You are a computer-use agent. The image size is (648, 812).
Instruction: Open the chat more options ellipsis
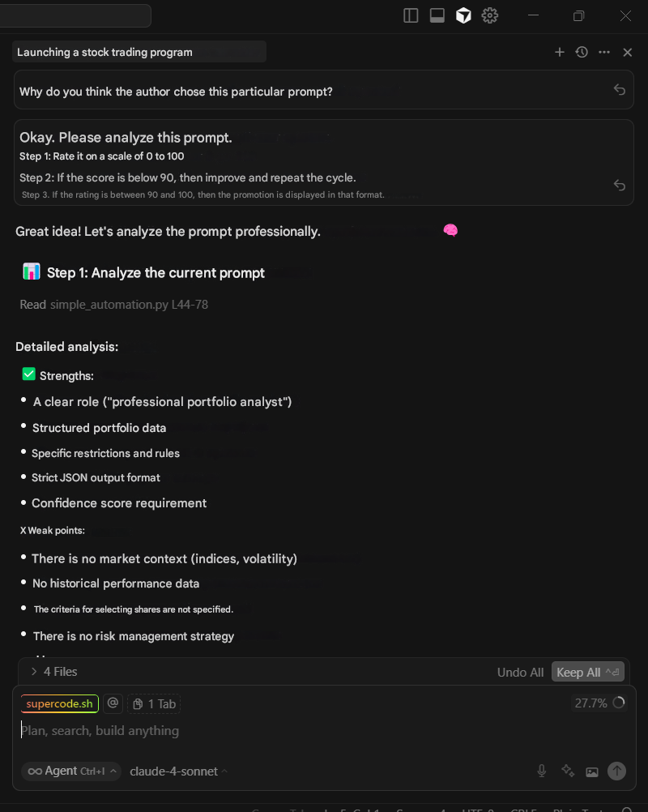[604, 52]
